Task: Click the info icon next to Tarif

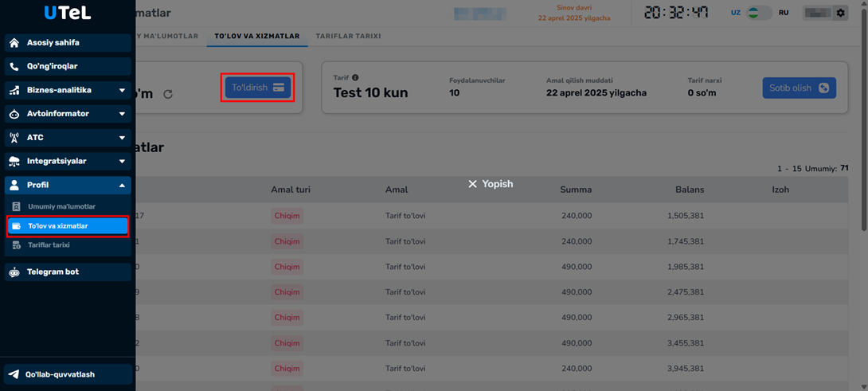Action: pos(355,78)
